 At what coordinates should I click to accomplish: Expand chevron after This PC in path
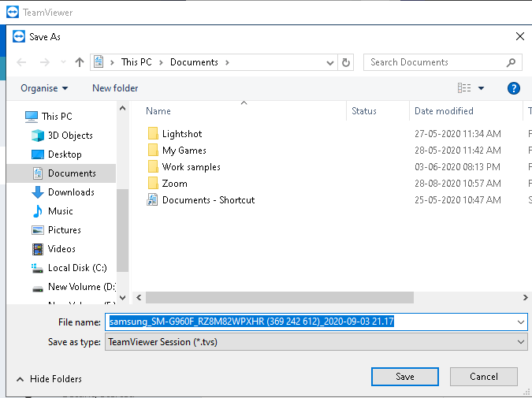click(161, 62)
